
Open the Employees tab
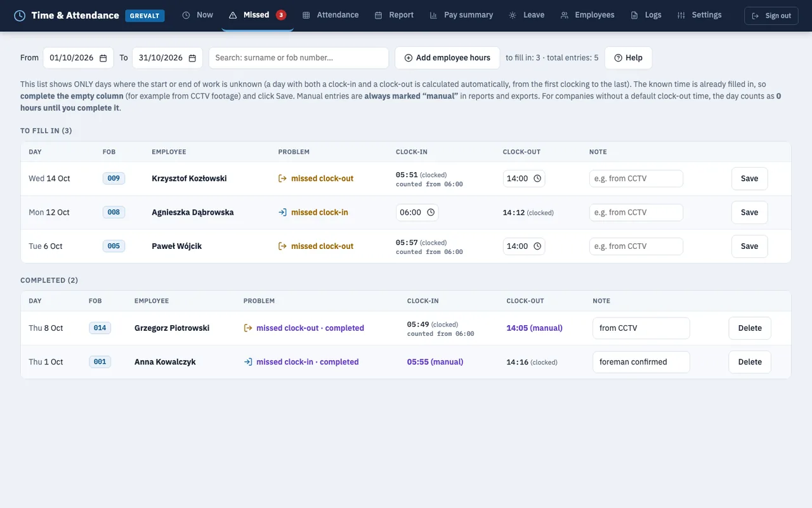pos(587,15)
